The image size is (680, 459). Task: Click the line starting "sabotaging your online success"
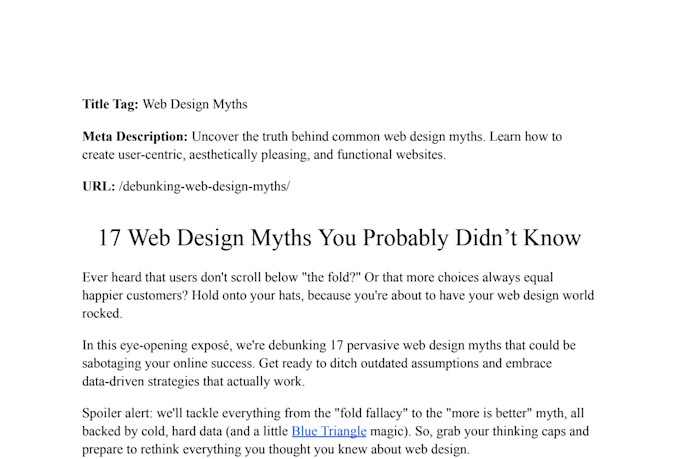click(x=317, y=363)
